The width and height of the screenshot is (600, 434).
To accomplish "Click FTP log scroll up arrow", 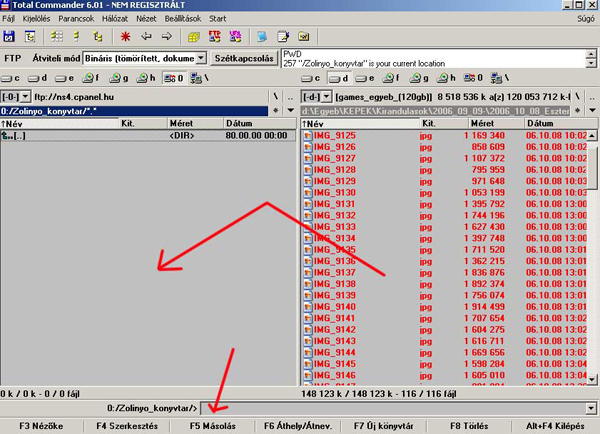I will pos(591,54).
